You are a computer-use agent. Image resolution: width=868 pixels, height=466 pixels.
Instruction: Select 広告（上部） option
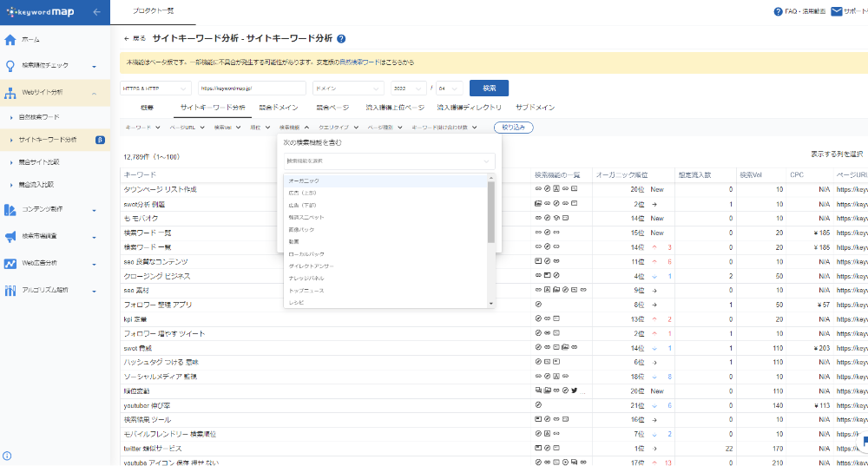386,194
